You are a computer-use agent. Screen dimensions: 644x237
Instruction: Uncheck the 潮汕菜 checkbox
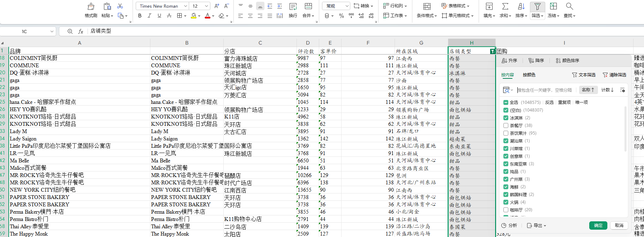506,141
